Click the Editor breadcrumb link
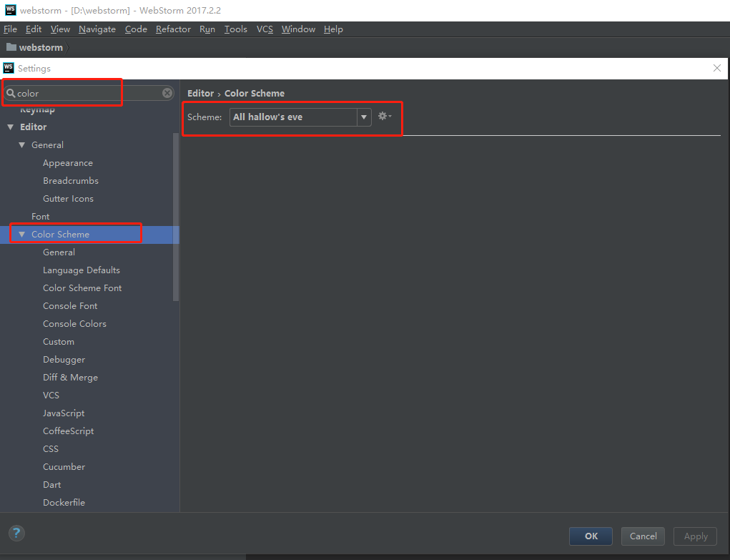 coord(200,93)
